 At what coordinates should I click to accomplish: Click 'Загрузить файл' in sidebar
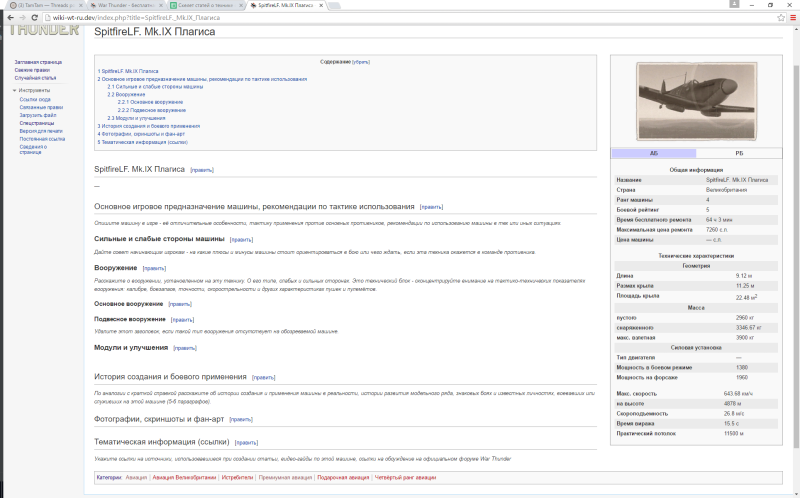click(x=38, y=115)
